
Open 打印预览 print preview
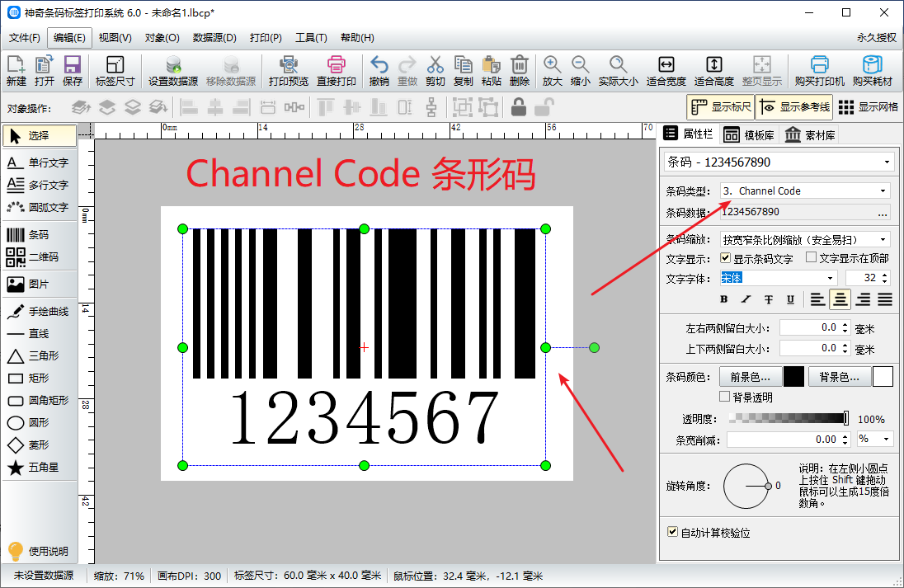[x=288, y=71]
